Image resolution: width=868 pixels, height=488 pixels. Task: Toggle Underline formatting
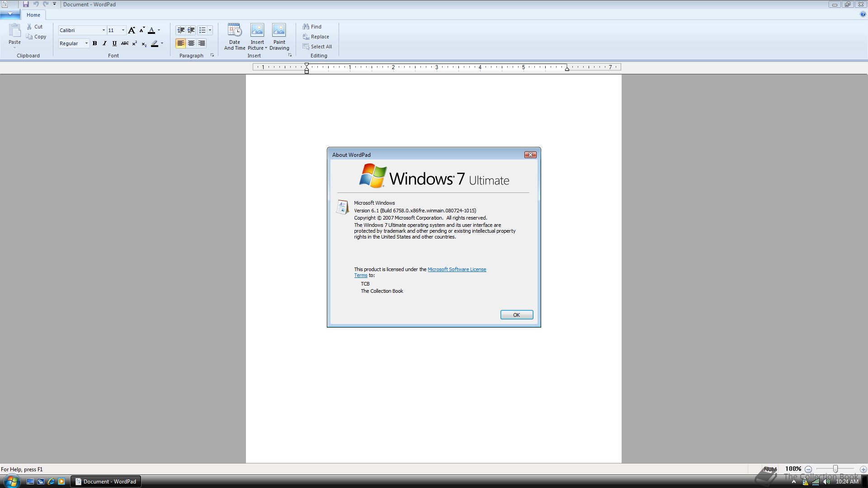(114, 43)
